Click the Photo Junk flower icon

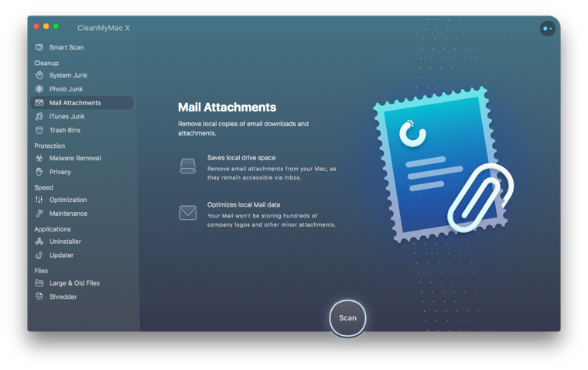click(39, 89)
